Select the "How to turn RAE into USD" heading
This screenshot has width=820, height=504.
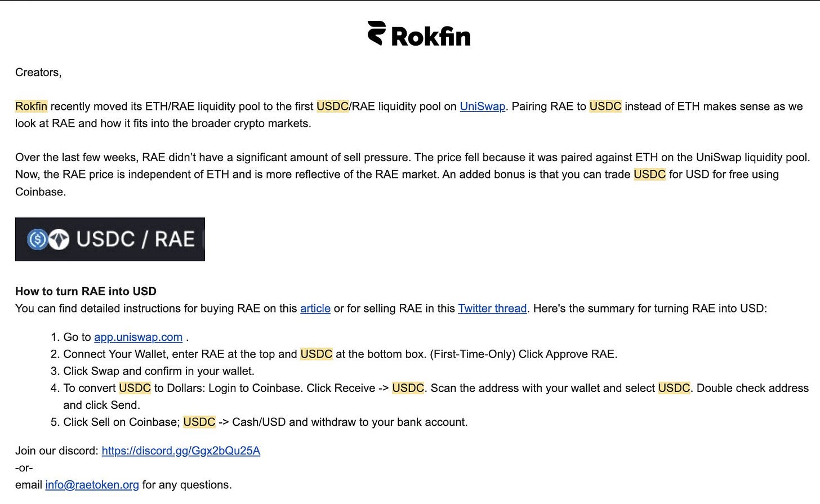(86, 292)
